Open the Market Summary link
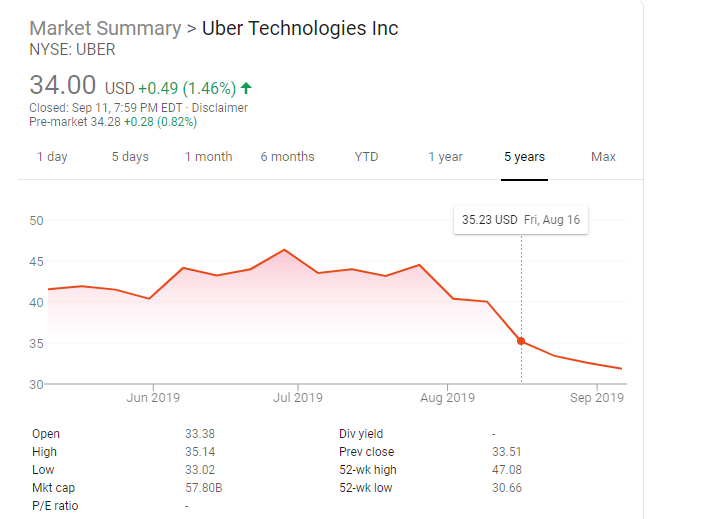 [105, 28]
